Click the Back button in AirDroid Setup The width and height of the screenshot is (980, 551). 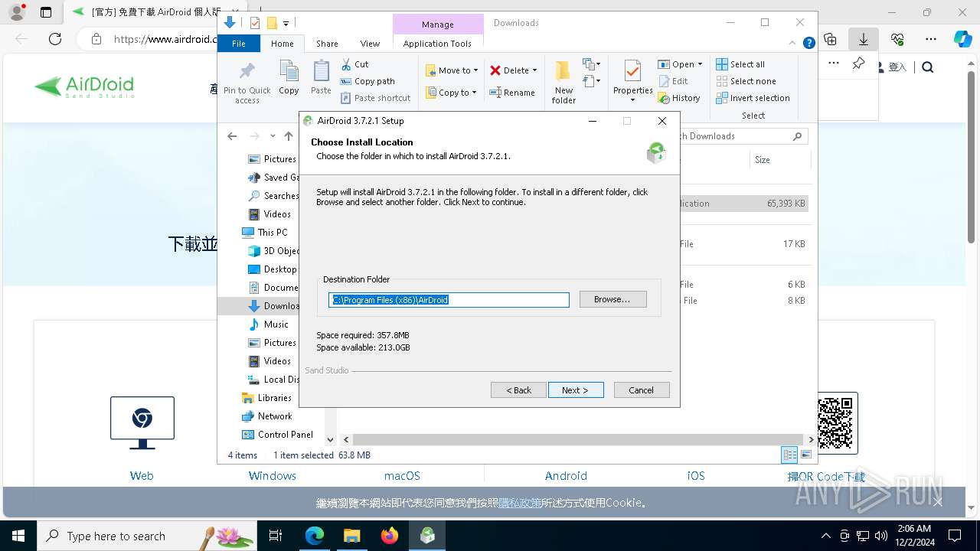(518, 390)
